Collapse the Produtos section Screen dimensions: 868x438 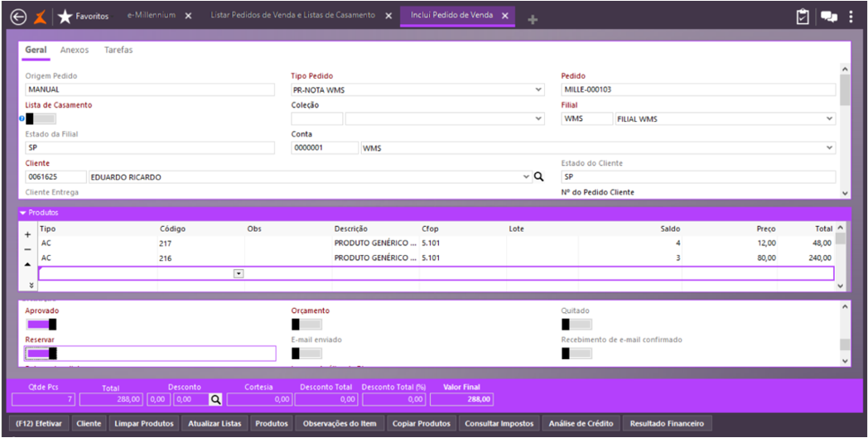pos(22,213)
